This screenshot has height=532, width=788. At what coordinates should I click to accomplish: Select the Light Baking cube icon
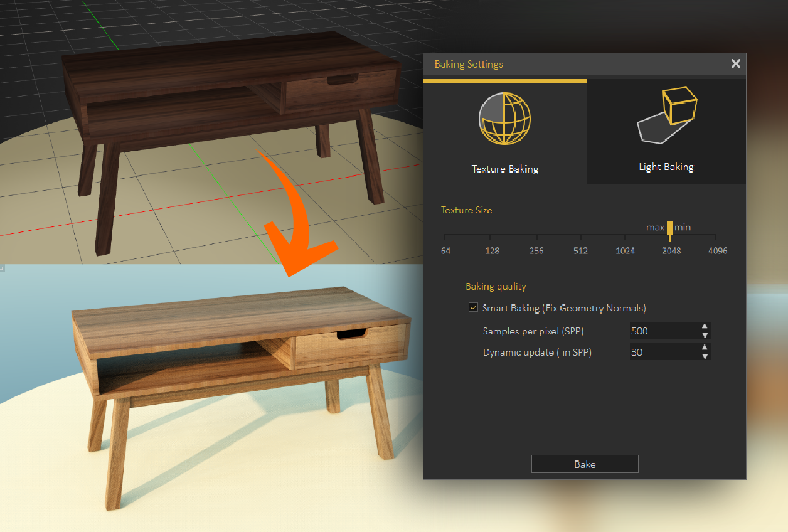666,113
